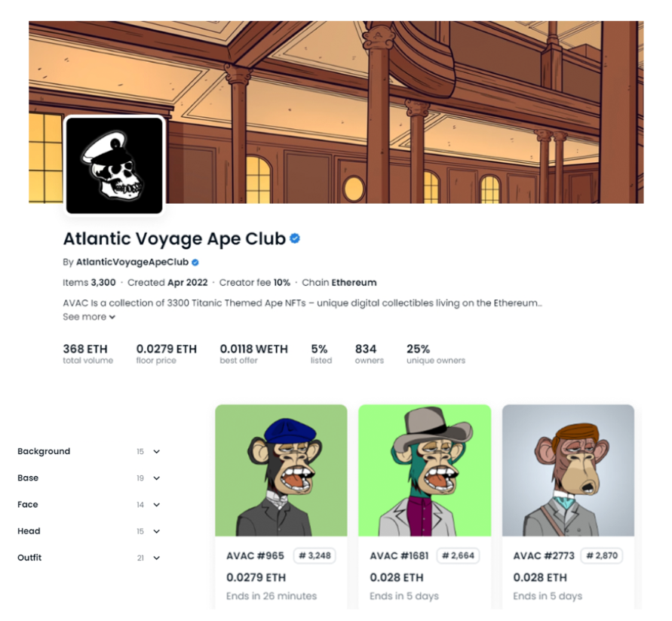Open AVAC #965 ape image
This screenshot has width=672, height=621.
[x=281, y=471]
